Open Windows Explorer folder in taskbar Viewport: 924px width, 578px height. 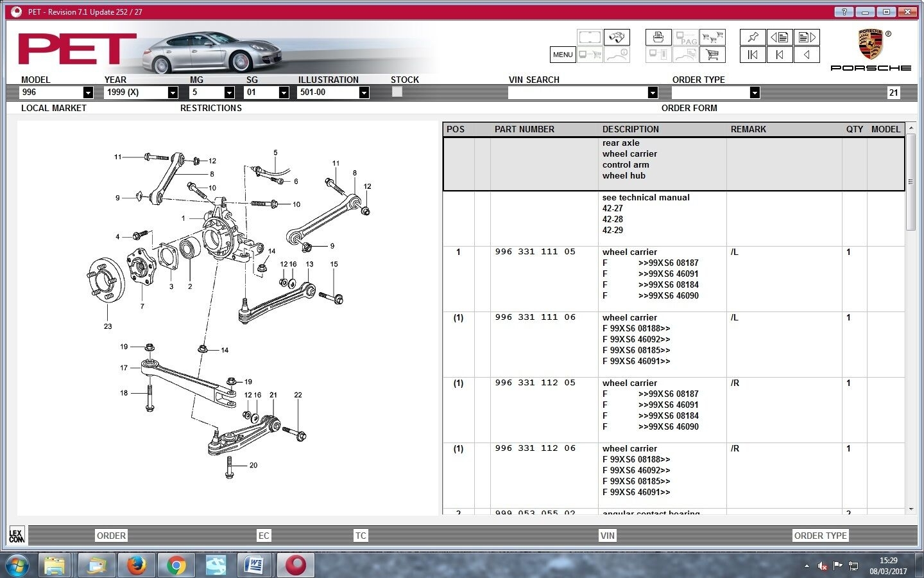click(x=55, y=565)
